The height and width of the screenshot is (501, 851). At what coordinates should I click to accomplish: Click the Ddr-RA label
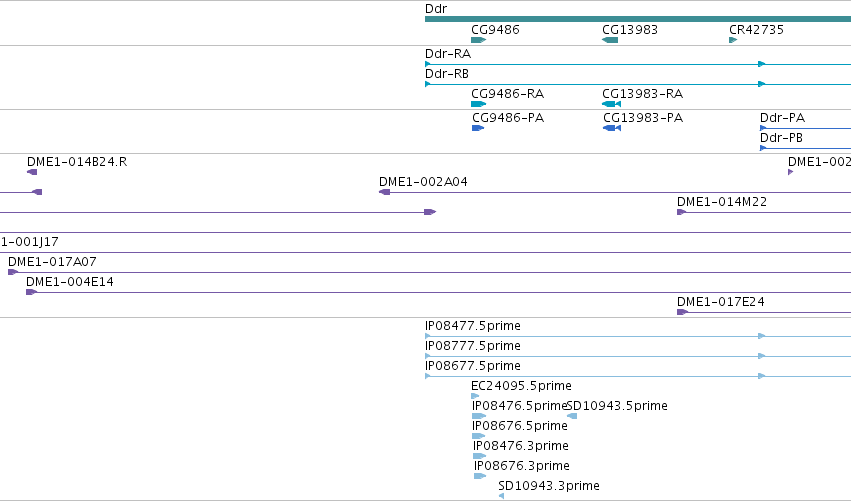point(448,54)
